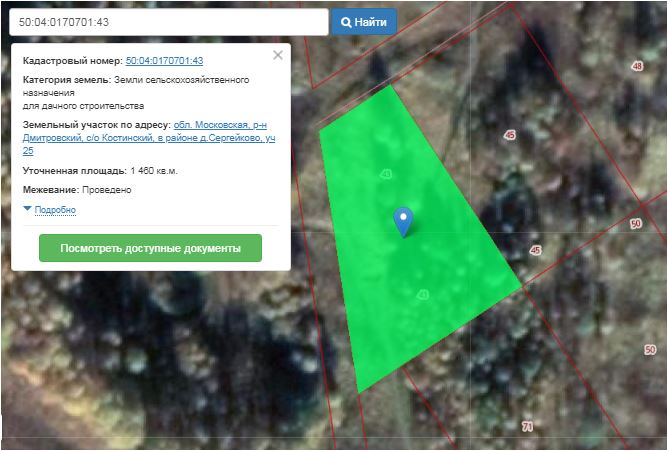Click label 50 nearest the 71 label

coord(650,349)
